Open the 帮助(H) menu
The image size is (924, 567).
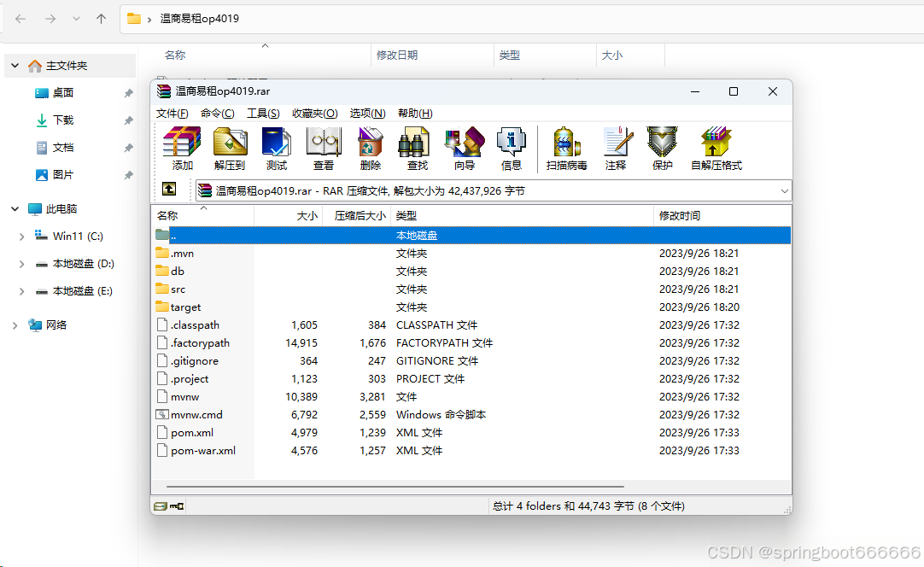[x=415, y=114]
